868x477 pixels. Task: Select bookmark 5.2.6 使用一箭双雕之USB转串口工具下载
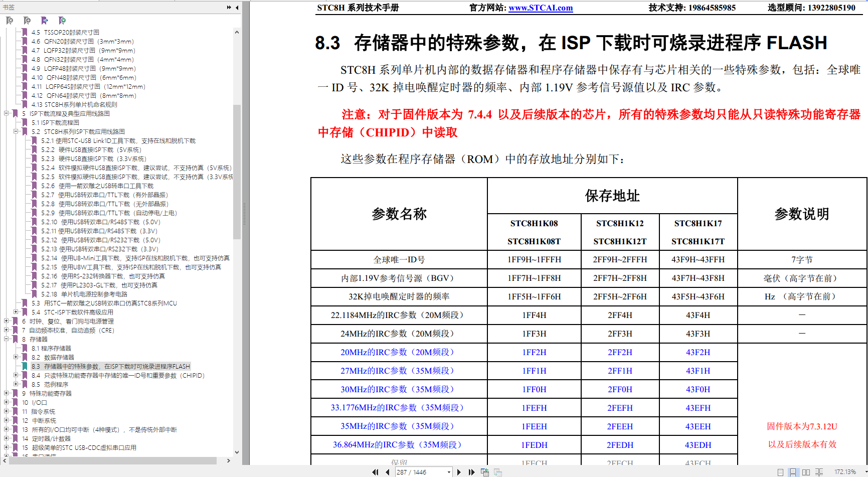tap(97, 186)
